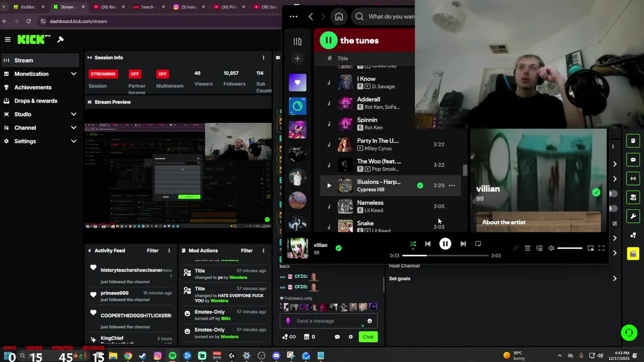The height and width of the screenshot is (362, 644).
Task: Adjust Spotify volume slider
Action: [570, 248]
